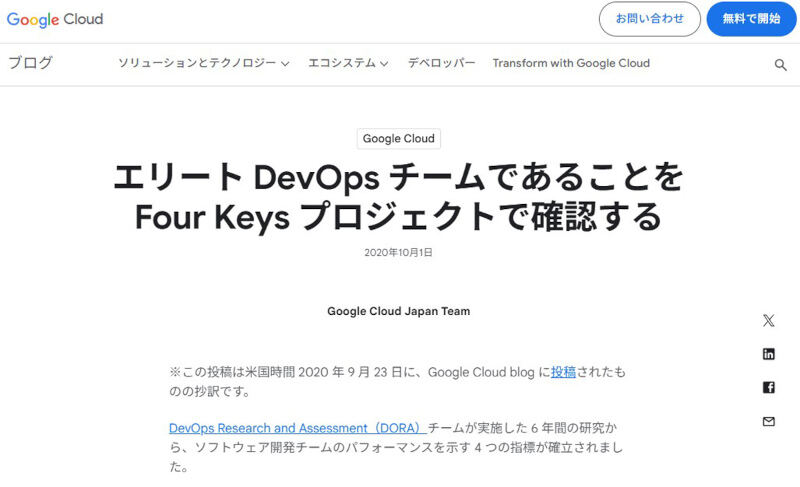Open DevOps Research and Assessment (DORA) link
This screenshot has height=487, width=800.
[x=297, y=428]
